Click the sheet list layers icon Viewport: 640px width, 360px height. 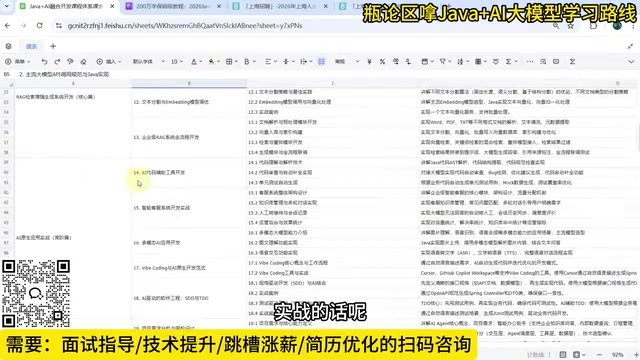8,47
